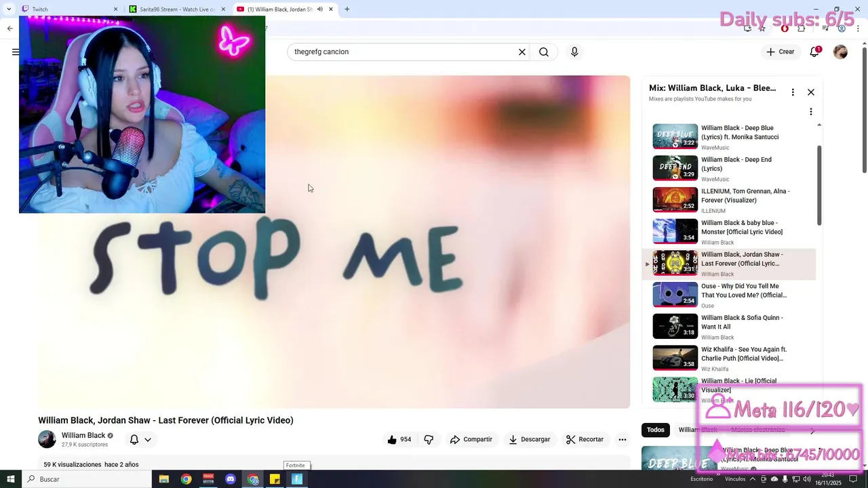Open Chrome three-dot menu
The image size is (868, 488).
(x=858, y=28)
